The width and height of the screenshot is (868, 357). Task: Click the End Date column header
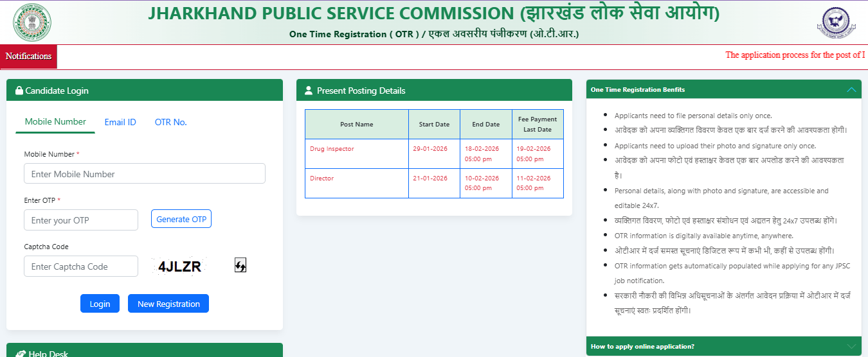486,125
